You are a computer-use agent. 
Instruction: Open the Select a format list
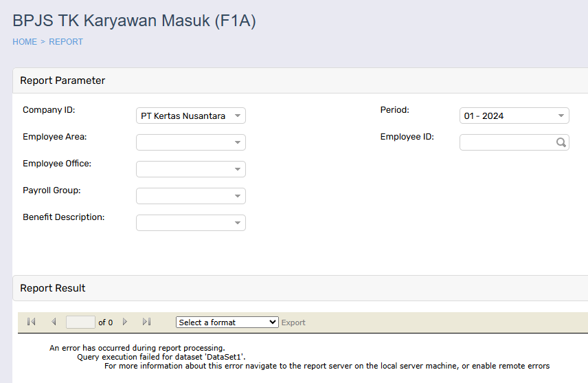coord(227,322)
